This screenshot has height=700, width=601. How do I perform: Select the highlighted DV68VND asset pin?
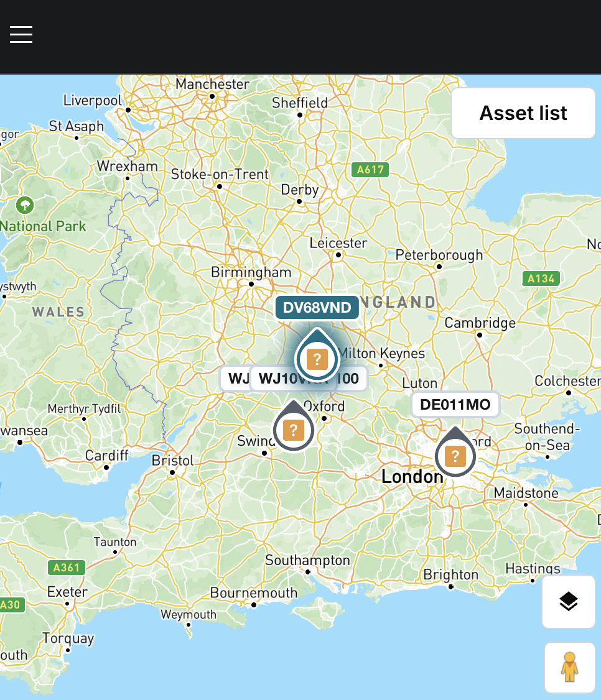(317, 358)
